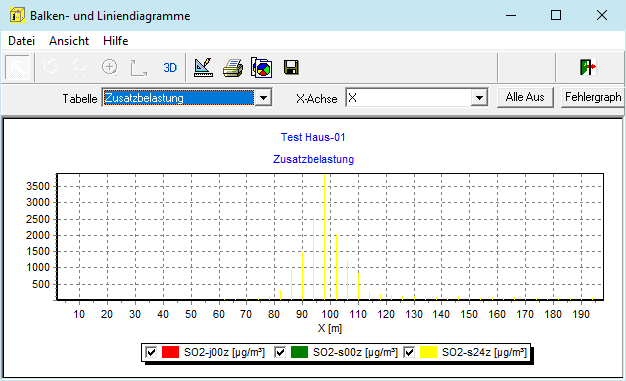Expand the Tabelle dropdown arrow

click(263, 97)
